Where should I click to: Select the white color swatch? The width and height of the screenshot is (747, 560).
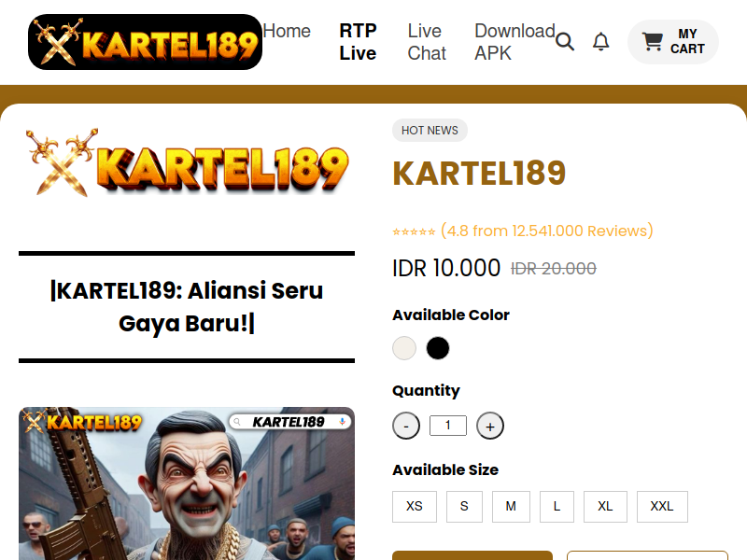point(404,348)
